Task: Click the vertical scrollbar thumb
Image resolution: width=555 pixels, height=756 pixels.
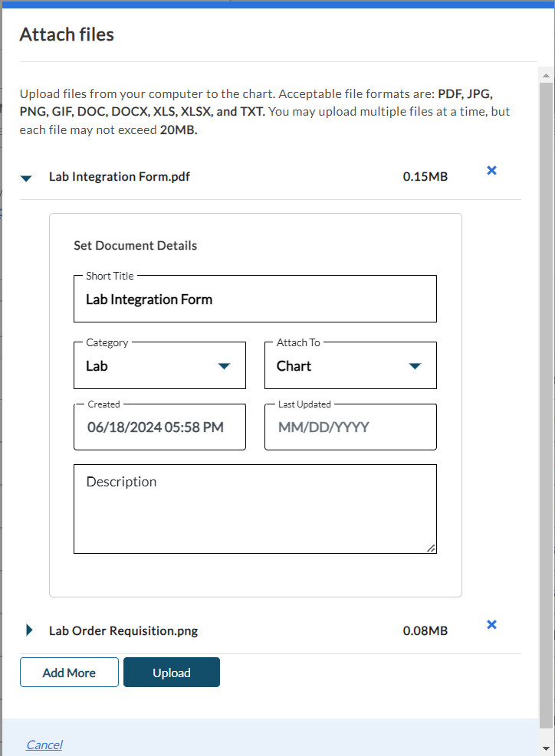Action: pos(546,398)
